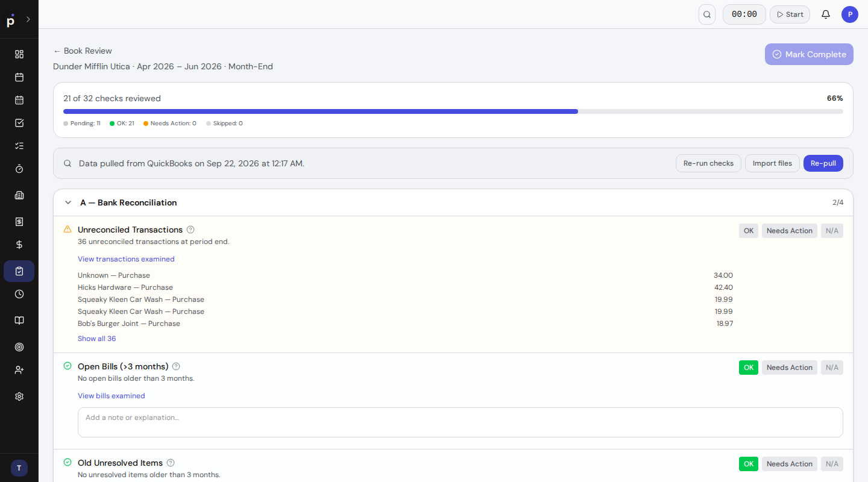Collapse the A — Bank Reconciliation section

(x=68, y=202)
